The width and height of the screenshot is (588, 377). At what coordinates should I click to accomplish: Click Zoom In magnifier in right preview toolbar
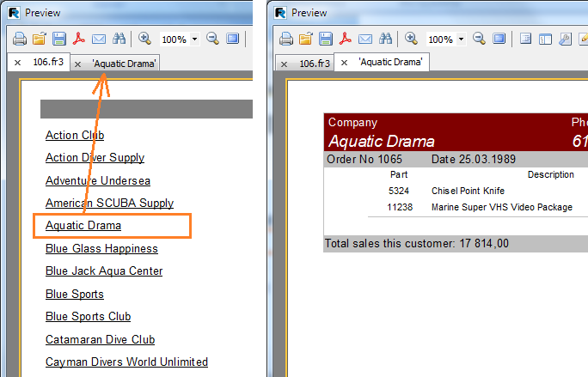coord(411,39)
